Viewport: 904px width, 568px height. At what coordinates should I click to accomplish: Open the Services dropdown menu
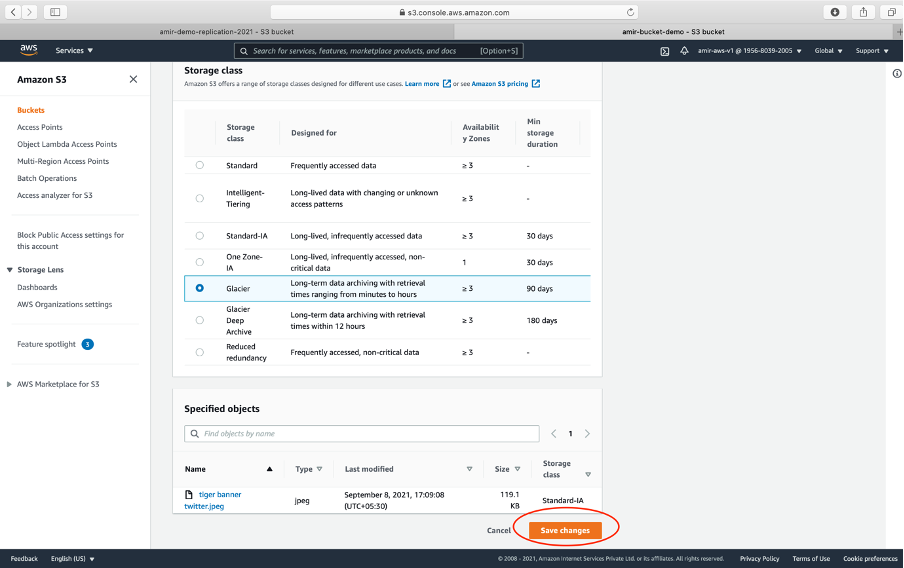pos(74,51)
